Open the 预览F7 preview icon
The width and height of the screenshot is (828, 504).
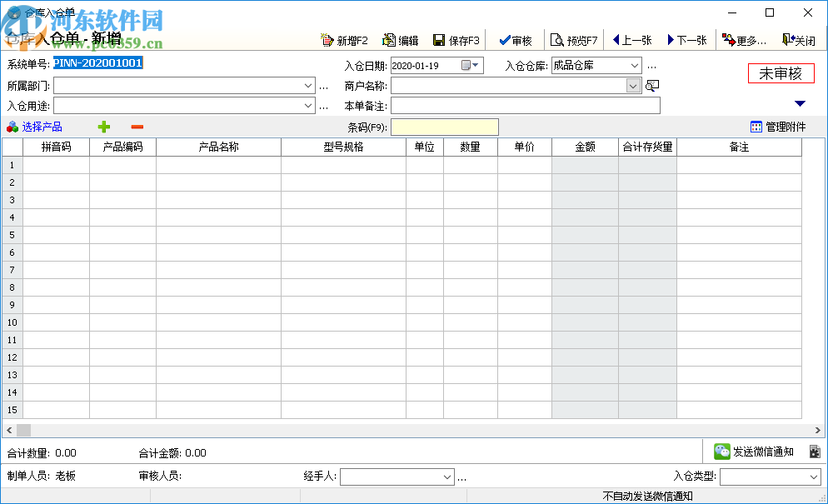pos(556,39)
